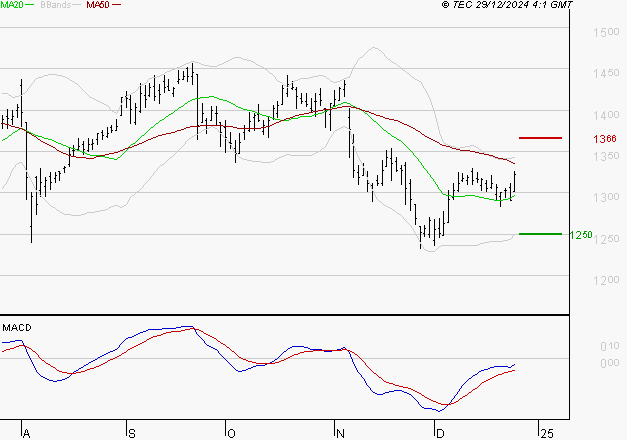Viewport: 627px width, 440px height.
Task: Click the 1450 price axis label
Action: coord(606,73)
